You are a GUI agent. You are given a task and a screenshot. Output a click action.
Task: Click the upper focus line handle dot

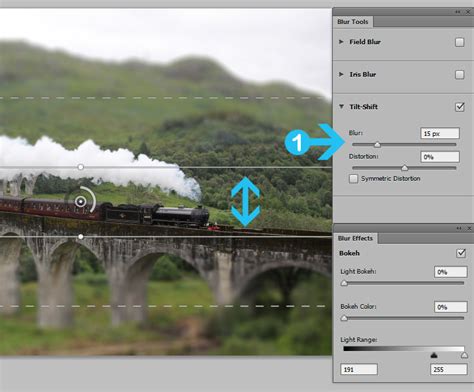[x=81, y=167]
